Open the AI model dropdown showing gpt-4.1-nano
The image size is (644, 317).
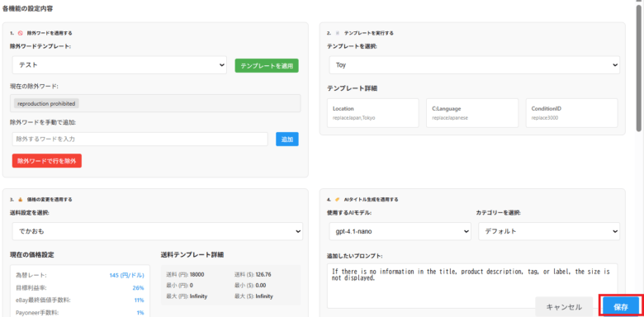point(400,231)
